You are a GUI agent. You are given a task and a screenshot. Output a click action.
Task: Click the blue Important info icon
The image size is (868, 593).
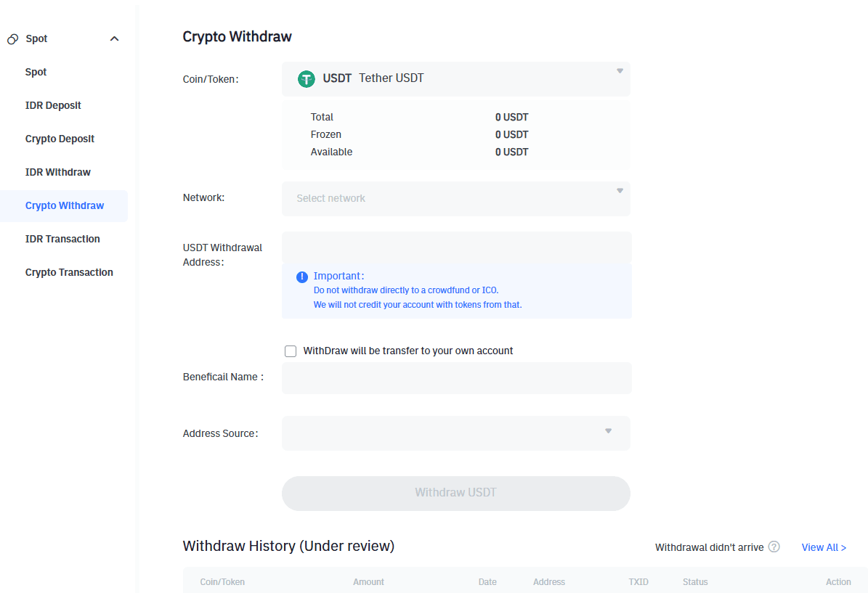[301, 277]
